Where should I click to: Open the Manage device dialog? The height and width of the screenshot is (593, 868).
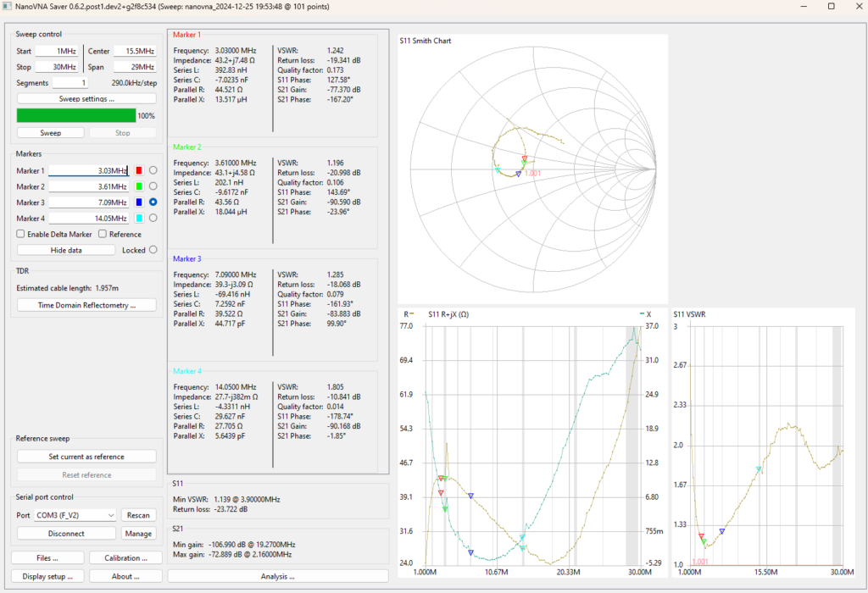(138, 533)
